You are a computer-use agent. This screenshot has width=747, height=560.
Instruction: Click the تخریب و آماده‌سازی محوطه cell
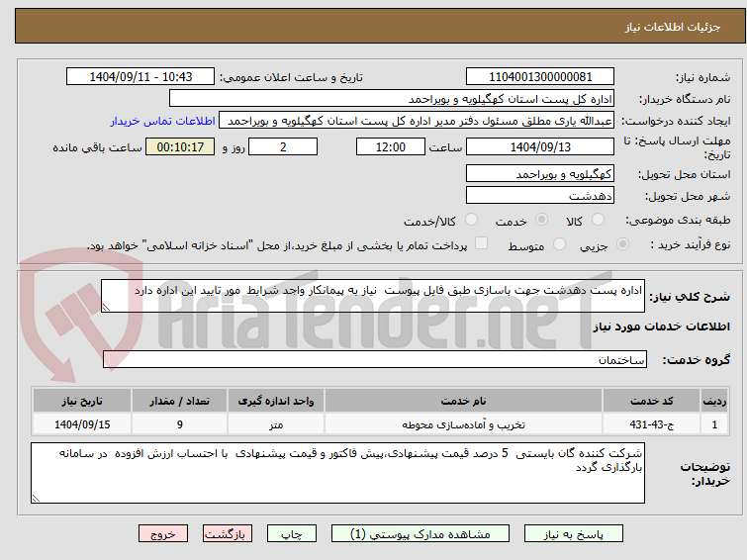tap(463, 424)
